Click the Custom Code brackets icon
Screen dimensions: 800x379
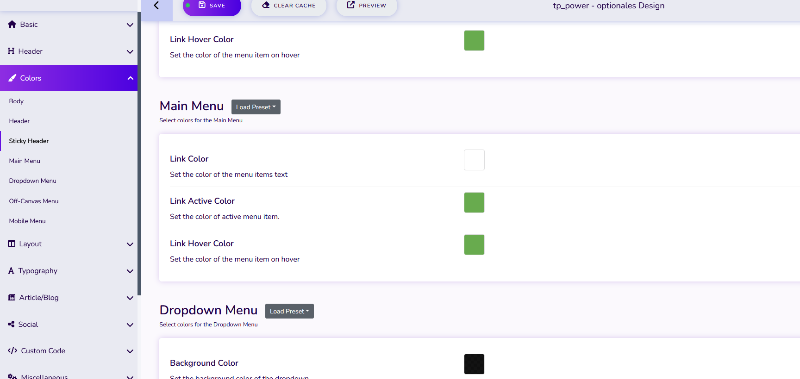click(x=13, y=351)
